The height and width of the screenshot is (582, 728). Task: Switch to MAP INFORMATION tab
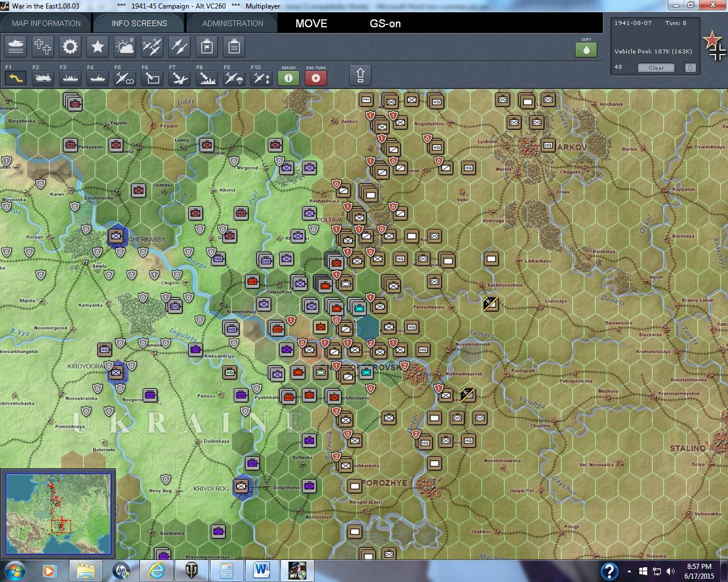coord(46,23)
